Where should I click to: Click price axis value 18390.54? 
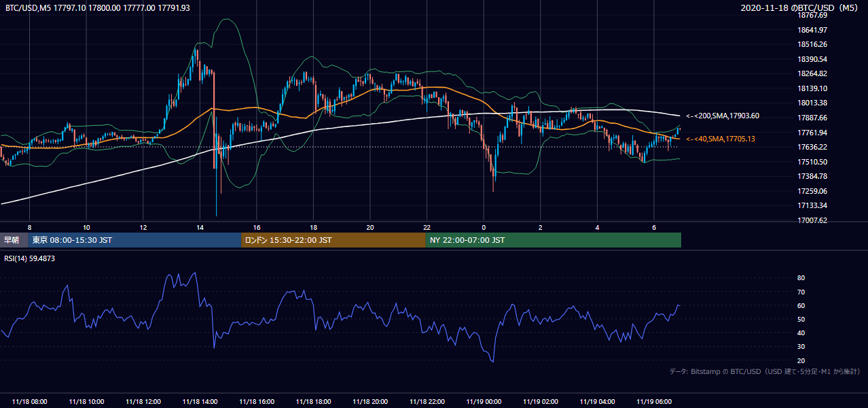(812, 59)
